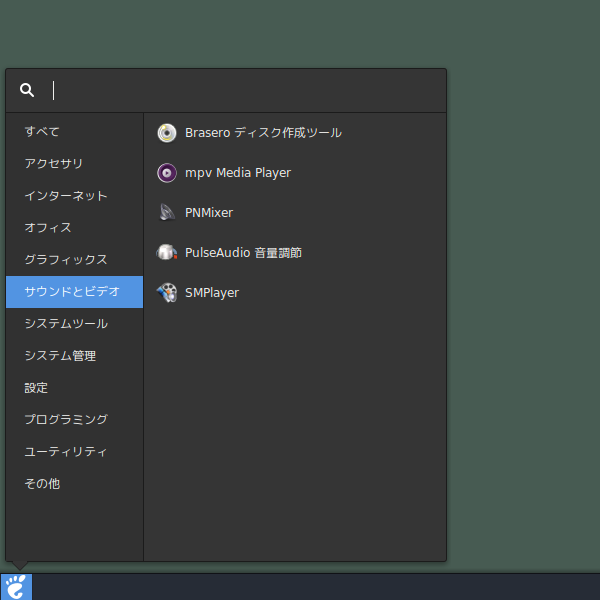This screenshot has height=600, width=600.
Task: Click the PNMixer speaker icon
Action: (167, 213)
